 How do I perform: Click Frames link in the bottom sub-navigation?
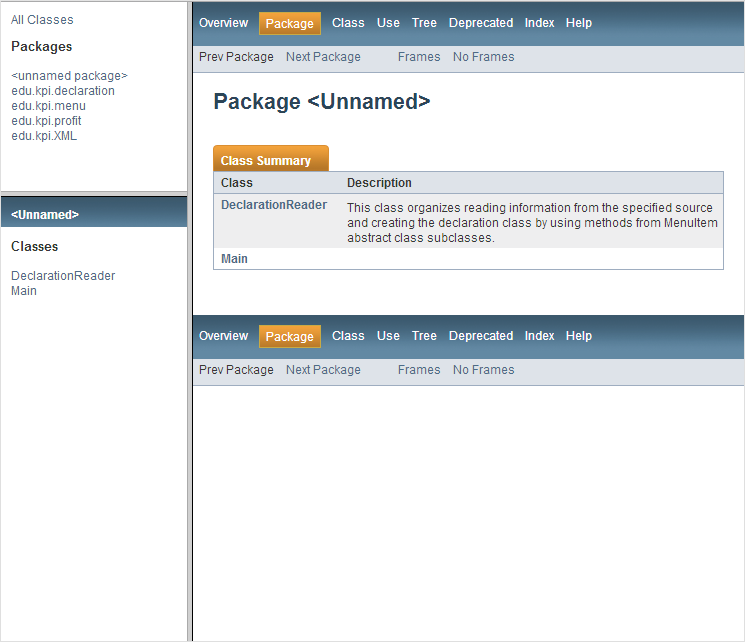[x=419, y=370]
